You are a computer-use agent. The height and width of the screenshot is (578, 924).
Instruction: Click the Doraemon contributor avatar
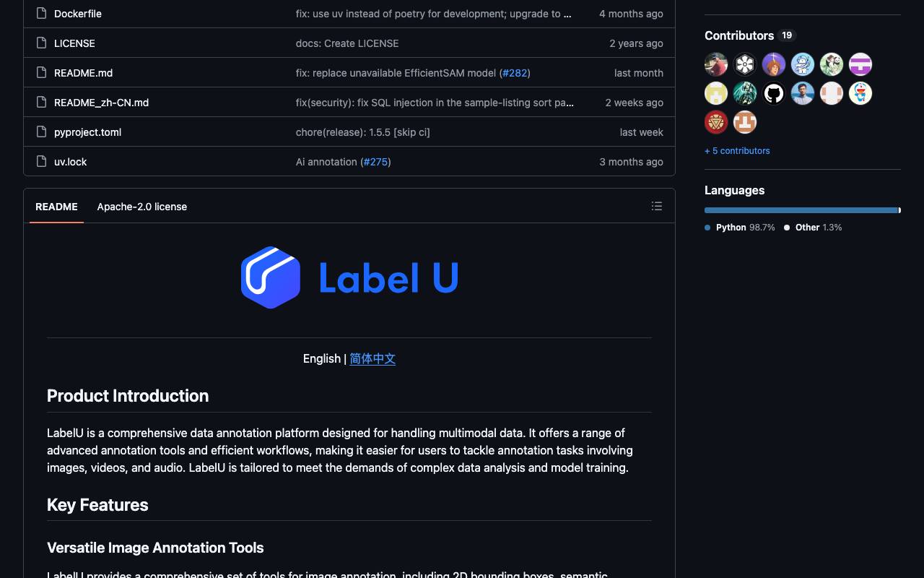coord(860,93)
